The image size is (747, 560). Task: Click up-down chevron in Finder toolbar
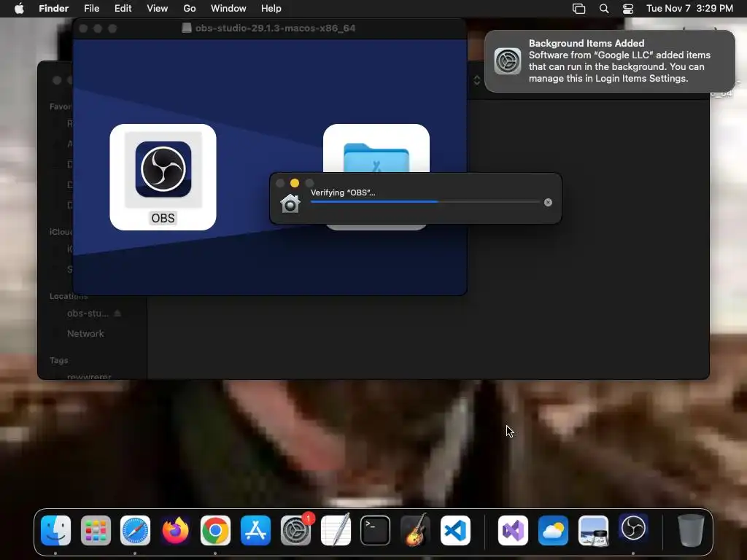477,80
